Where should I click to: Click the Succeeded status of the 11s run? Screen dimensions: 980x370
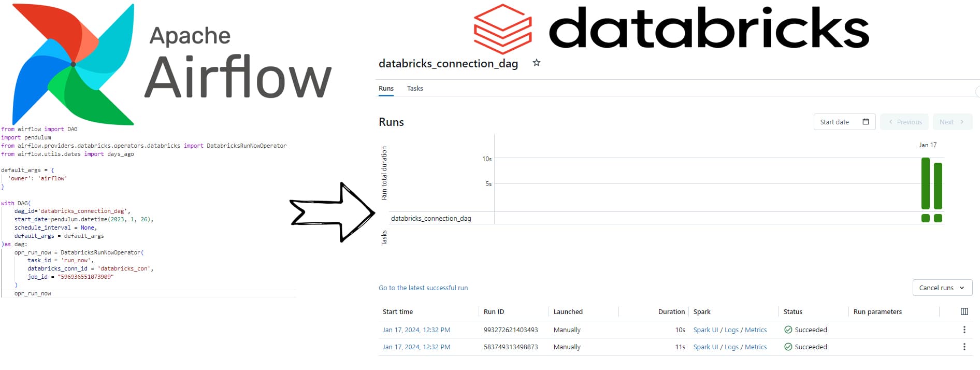[805, 347]
